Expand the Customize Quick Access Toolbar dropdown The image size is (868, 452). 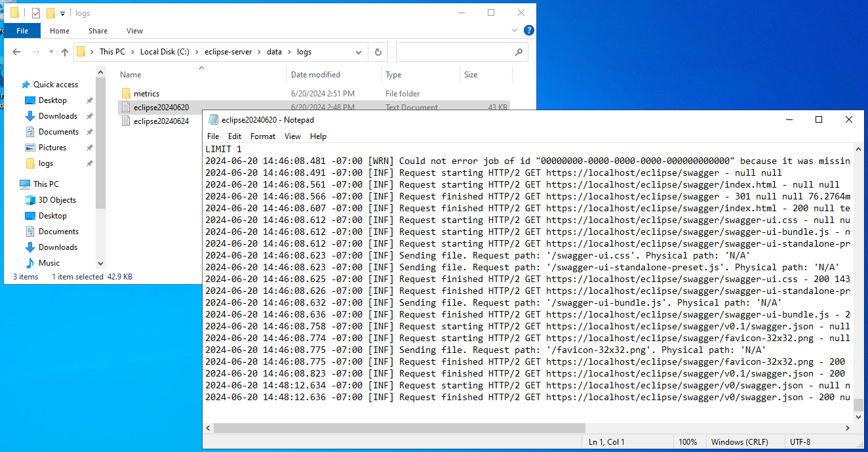coord(62,13)
